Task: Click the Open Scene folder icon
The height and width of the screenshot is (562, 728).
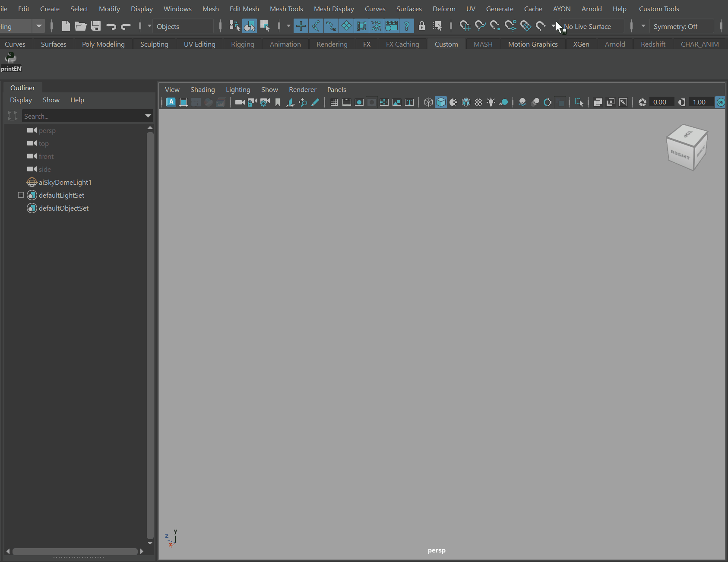Action: click(81, 26)
